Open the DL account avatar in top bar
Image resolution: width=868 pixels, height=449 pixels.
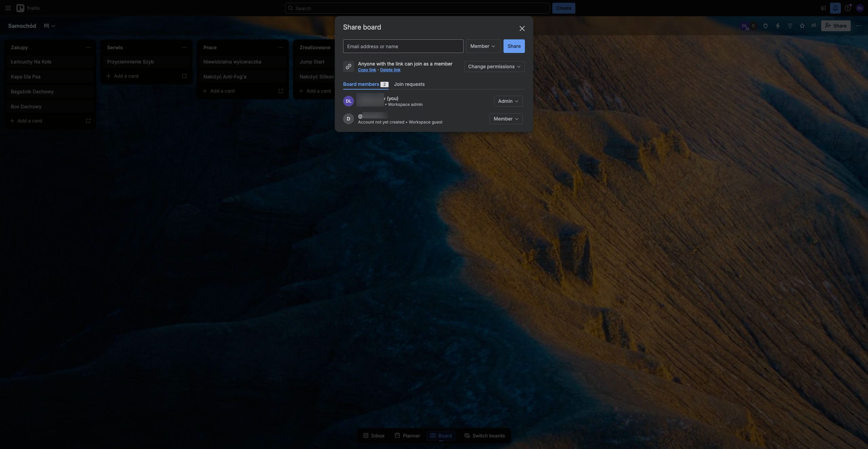860,8
